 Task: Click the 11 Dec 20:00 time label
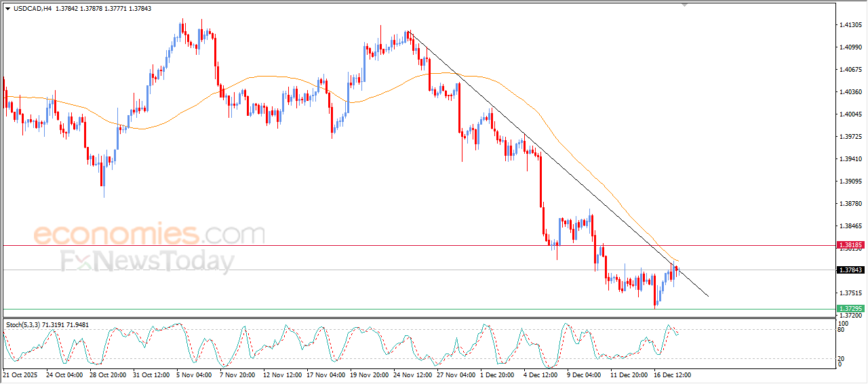pos(630,374)
